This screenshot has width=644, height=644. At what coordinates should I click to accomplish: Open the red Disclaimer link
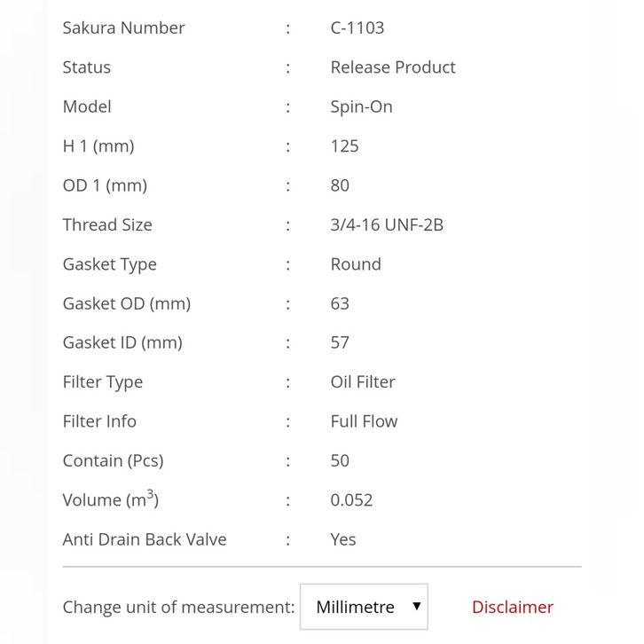coord(512,607)
